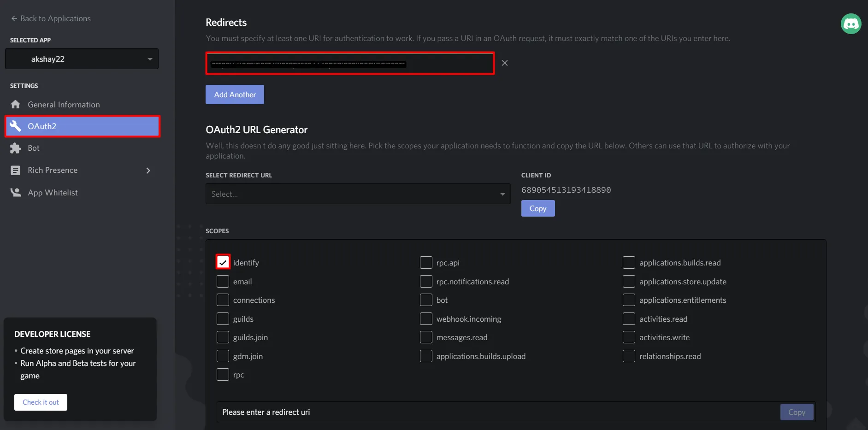Screen dimensions: 868x430
Task: Check the rpc.notifications.read checkbox
Action: pyautogui.click(x=426, y=281)
